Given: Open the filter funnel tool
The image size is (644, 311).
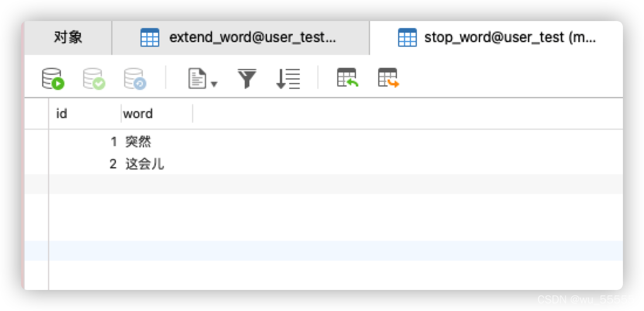Looking at the screenshot, I should [x=247, y=78].
